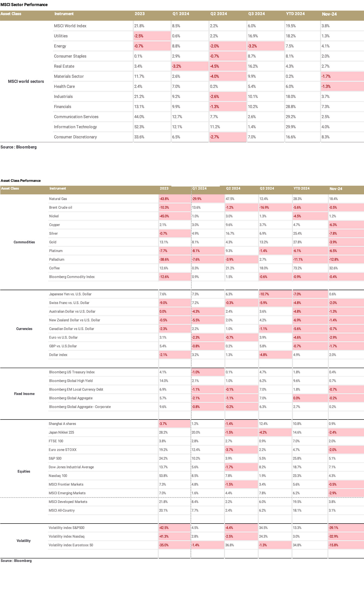Screen dimensions: 364x603
Task: Select the Volatility index Eurostoxx 50 label
Action: pyautogui.click(x=71, y=545)
